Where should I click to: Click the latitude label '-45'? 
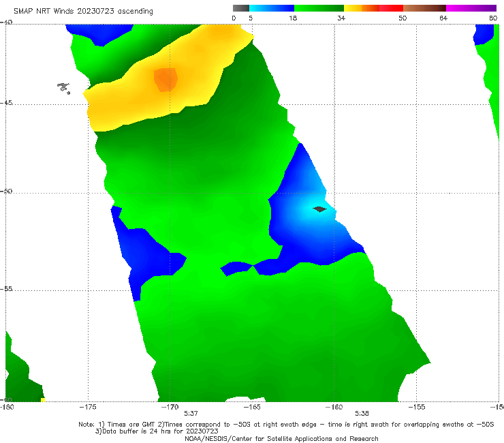[x=6, y=103]
